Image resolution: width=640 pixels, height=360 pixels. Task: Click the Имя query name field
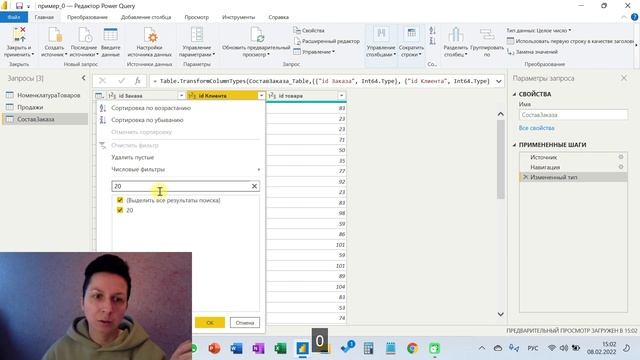tap(573, 115)
